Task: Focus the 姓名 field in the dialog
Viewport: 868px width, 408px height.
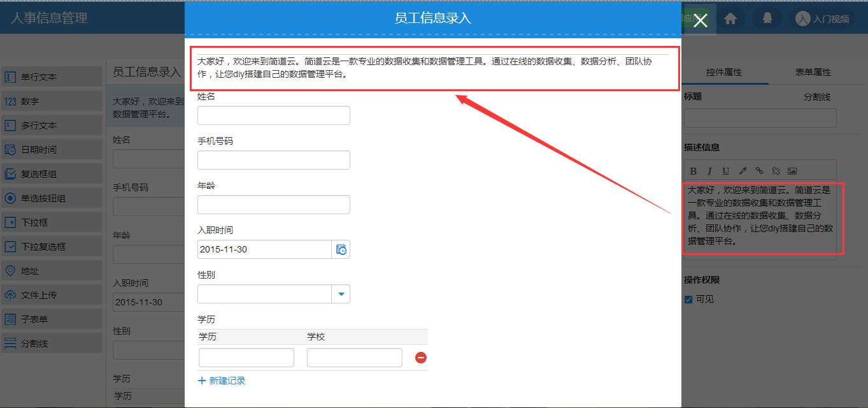Action: point(274,115)
